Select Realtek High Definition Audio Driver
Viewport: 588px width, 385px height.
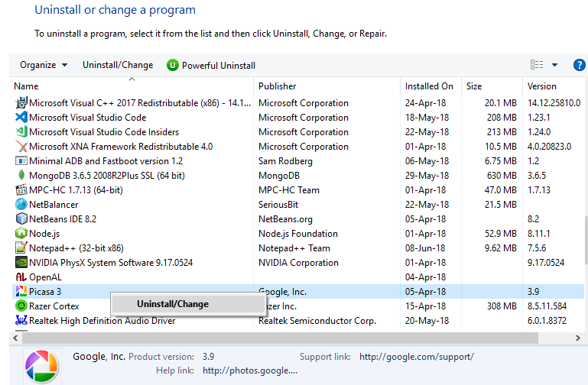point(102,321)
